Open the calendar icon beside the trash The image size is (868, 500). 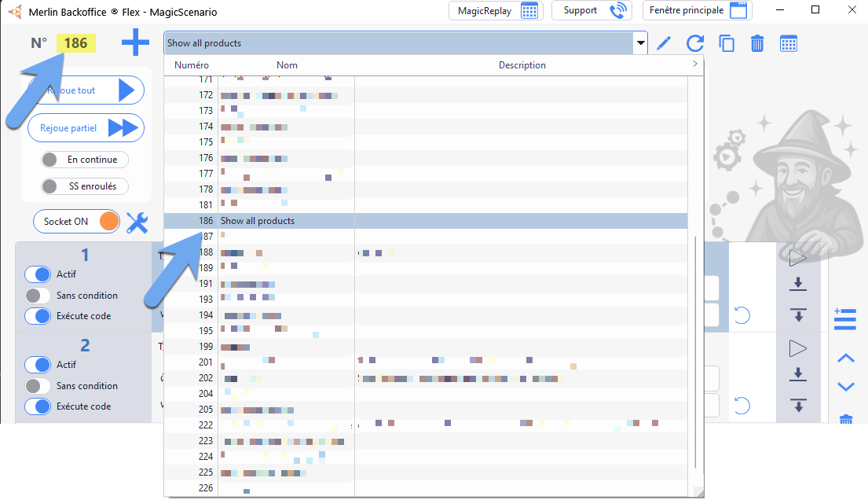click(x=789, y=43)
